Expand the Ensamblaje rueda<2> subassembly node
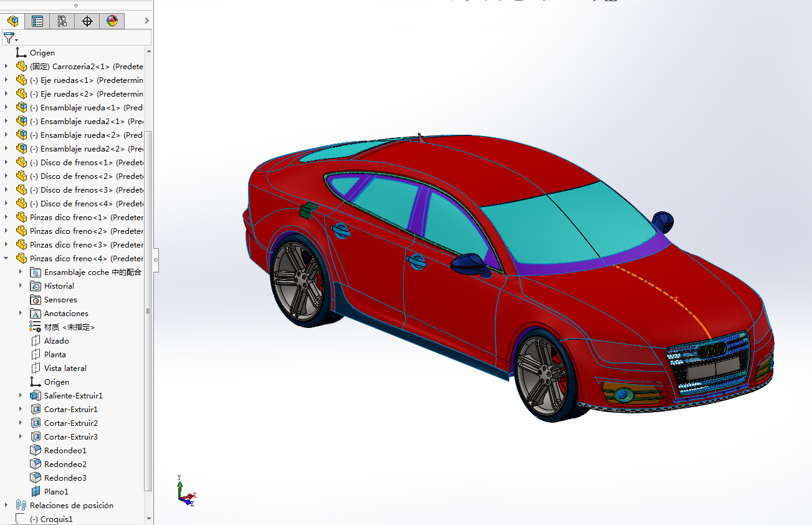Image resolution: width=812 pixels, height=525 pixels. pos(7,135)
